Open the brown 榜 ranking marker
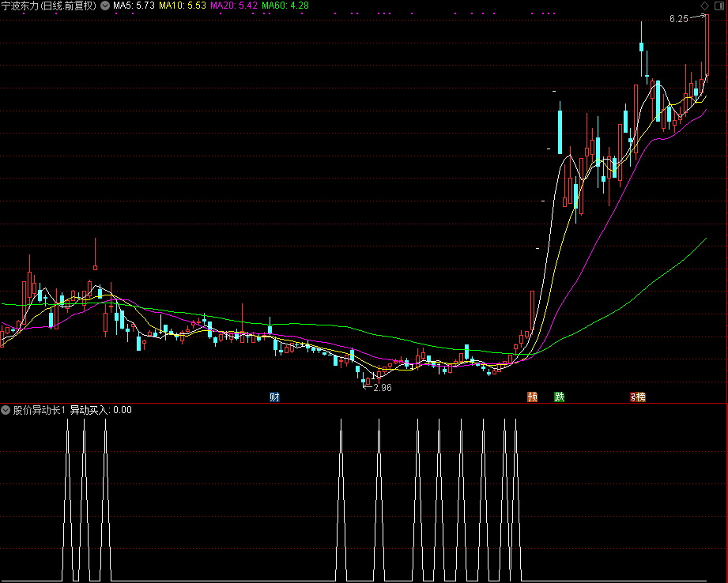728x583 pixels. 640,397
